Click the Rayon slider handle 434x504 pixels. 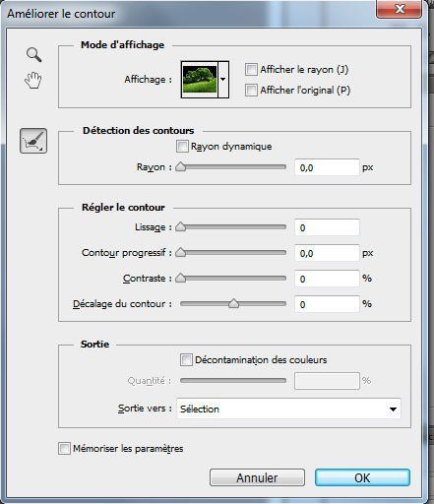(180, 166)
